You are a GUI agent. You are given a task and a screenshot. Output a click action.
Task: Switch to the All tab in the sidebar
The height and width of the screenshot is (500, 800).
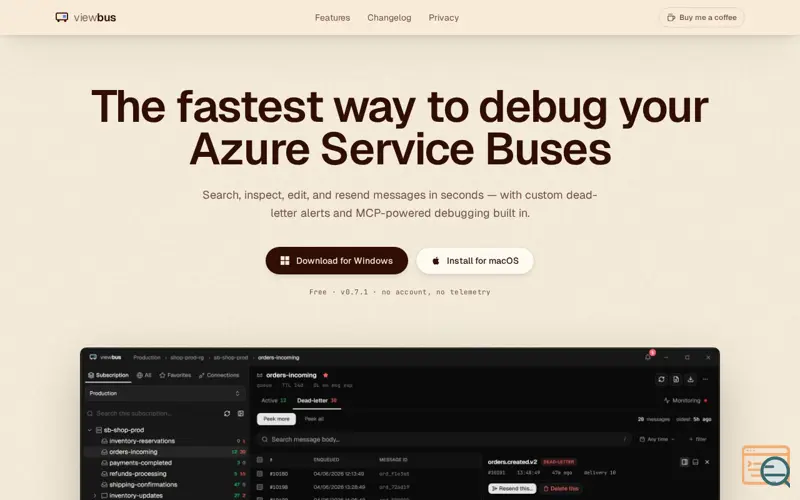pos(144,375)
